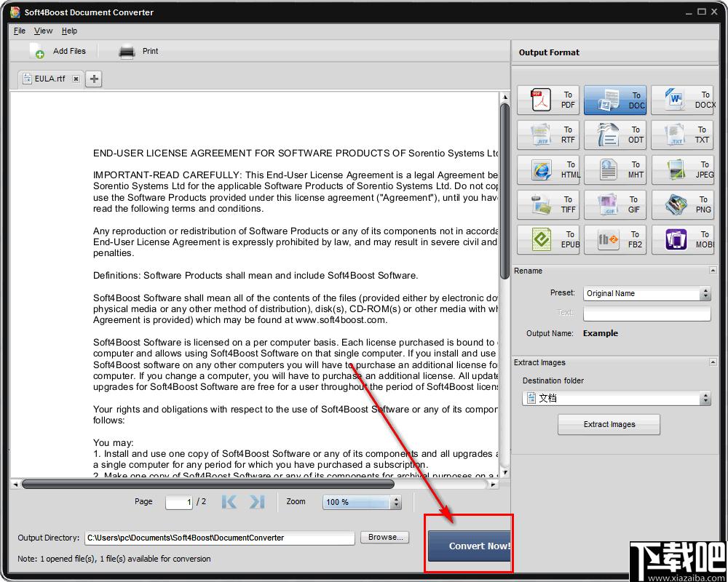Screen dimensions: 728x582
Task: Select the To RTF format button
Action: (548, 135)
